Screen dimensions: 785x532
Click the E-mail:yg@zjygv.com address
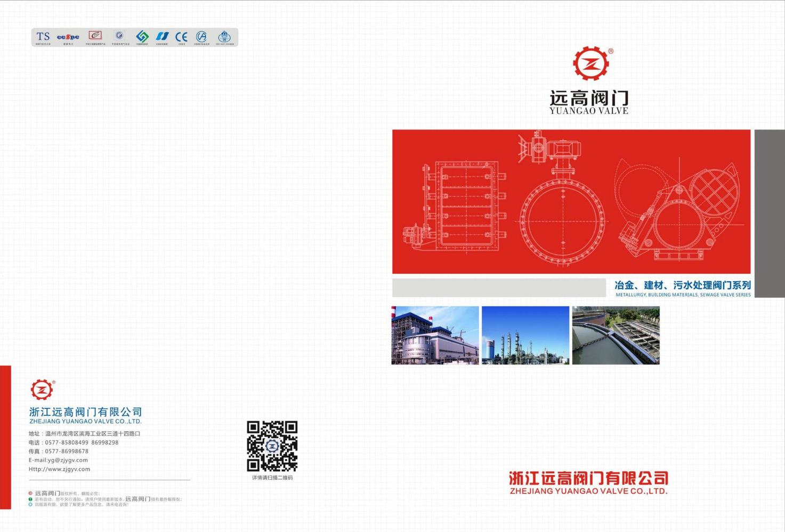tap(58, 460)
